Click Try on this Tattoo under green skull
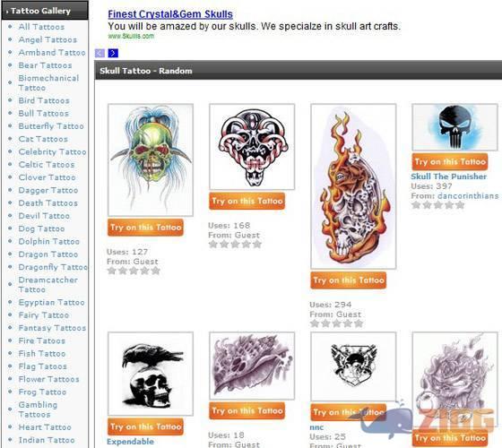The image size is (502, 448). pyautogui.click(x=145, y=228)
